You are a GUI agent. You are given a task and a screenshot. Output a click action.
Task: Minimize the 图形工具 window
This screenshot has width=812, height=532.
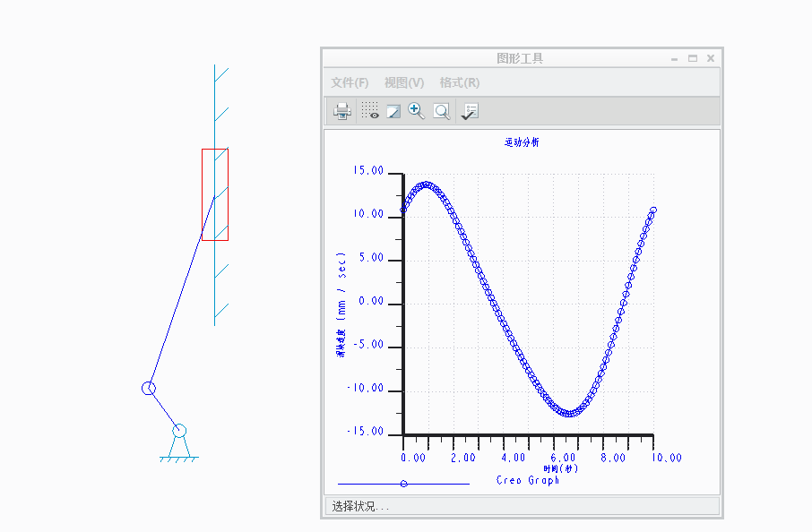(x=675, y=58)
